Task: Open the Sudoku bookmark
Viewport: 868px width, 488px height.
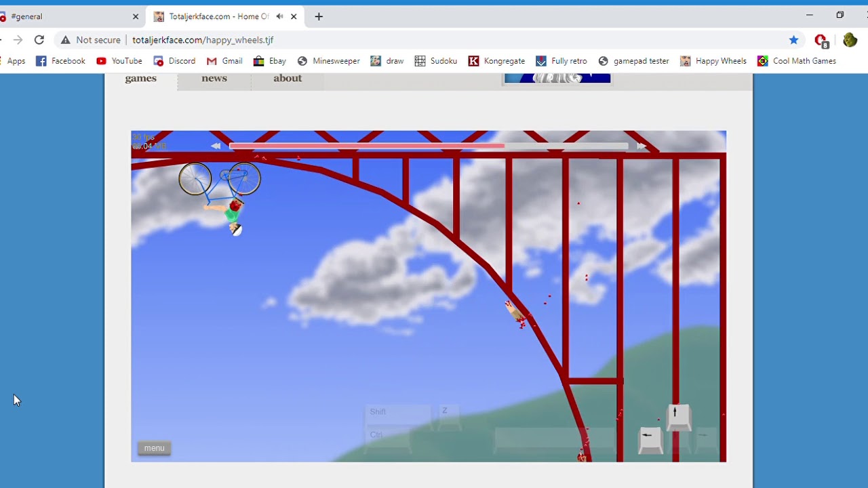Action: point(435,61)
